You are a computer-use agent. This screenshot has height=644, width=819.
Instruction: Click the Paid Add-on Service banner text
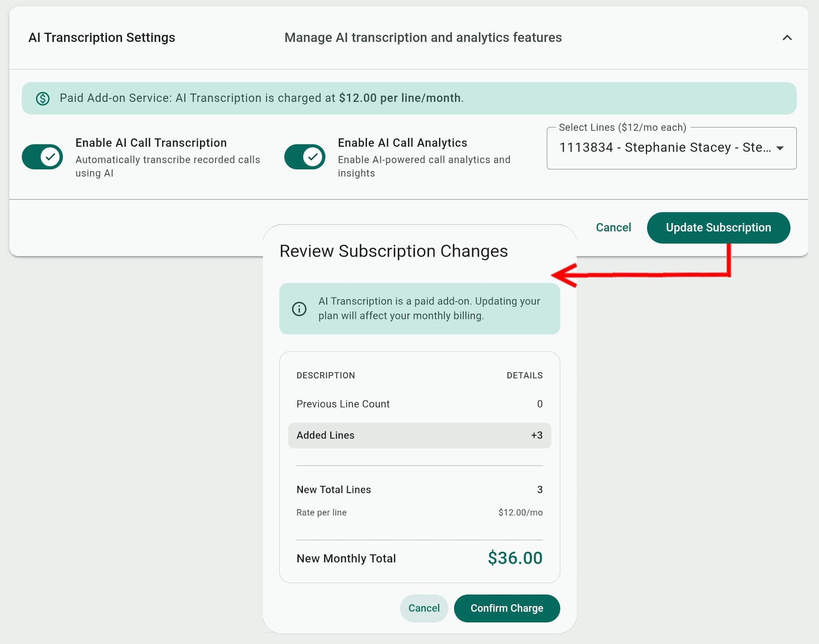click(261, 98)
